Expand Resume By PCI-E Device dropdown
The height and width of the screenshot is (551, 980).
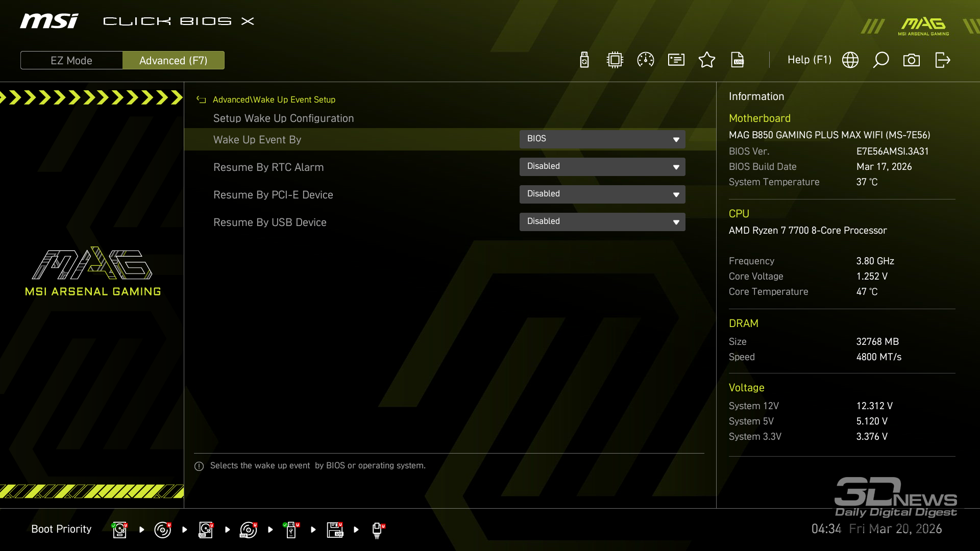[602, 194]
